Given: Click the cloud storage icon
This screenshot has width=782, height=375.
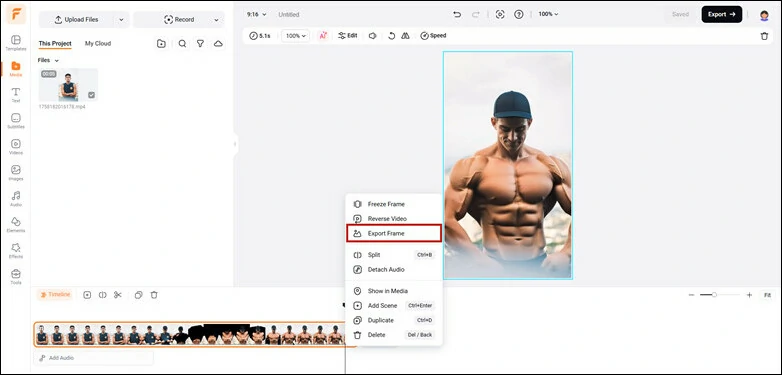Looking at the screenshot, I should point(218,43).
